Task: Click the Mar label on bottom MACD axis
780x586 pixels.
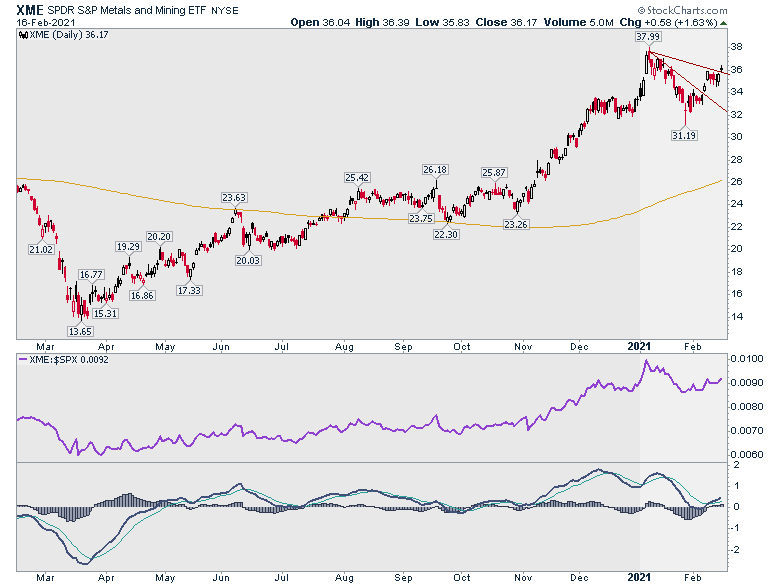Action: [x=45, y=578]
